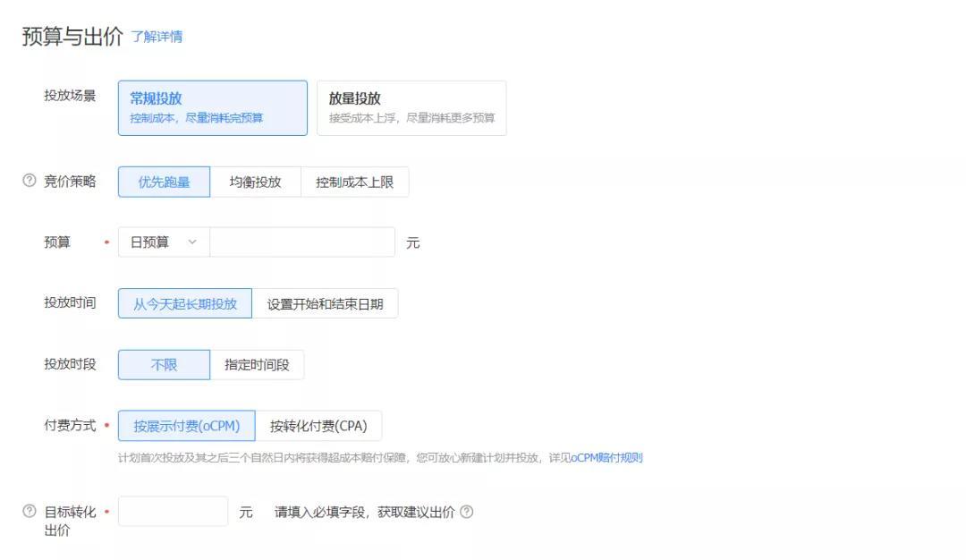Open the 了解详情 link
Image resolution: width=966 pixels, height=560 pixels.
[x=157, y=37]
